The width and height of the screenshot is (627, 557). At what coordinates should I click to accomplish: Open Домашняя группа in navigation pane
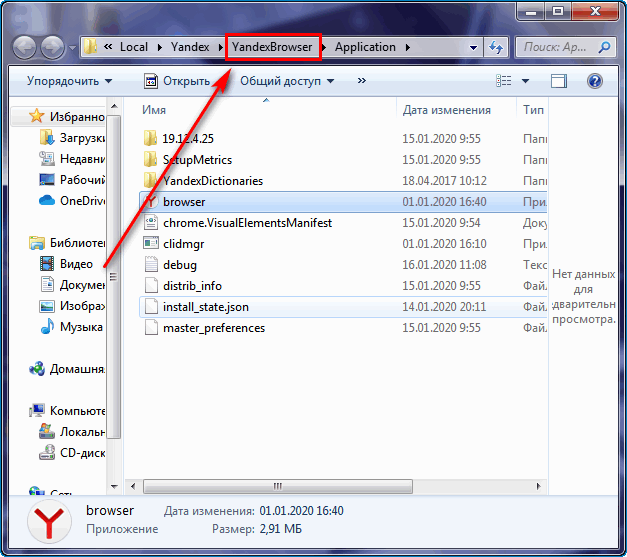(x=67, y=369)
